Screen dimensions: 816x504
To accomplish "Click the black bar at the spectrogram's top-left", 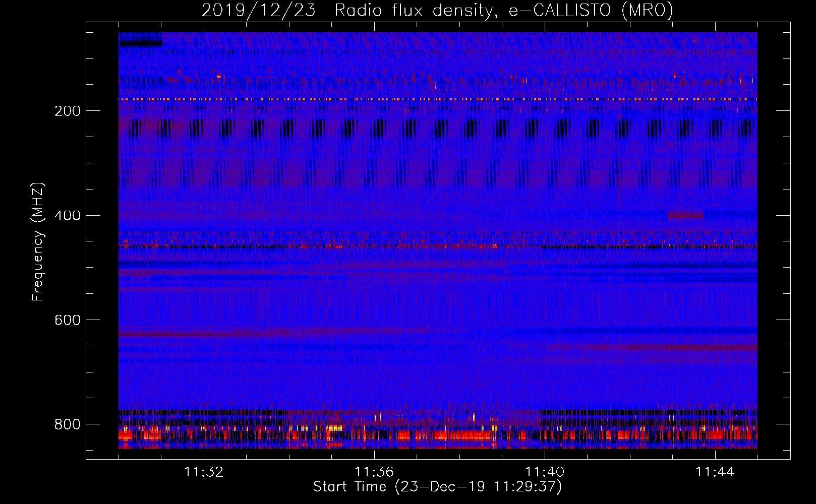I will (x=141, y=43).
